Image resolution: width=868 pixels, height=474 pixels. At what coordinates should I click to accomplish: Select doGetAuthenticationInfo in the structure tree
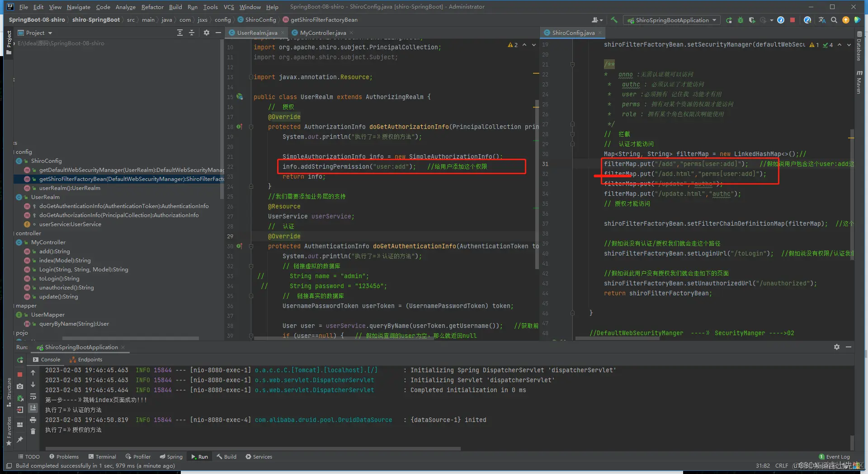pos(124,206)
